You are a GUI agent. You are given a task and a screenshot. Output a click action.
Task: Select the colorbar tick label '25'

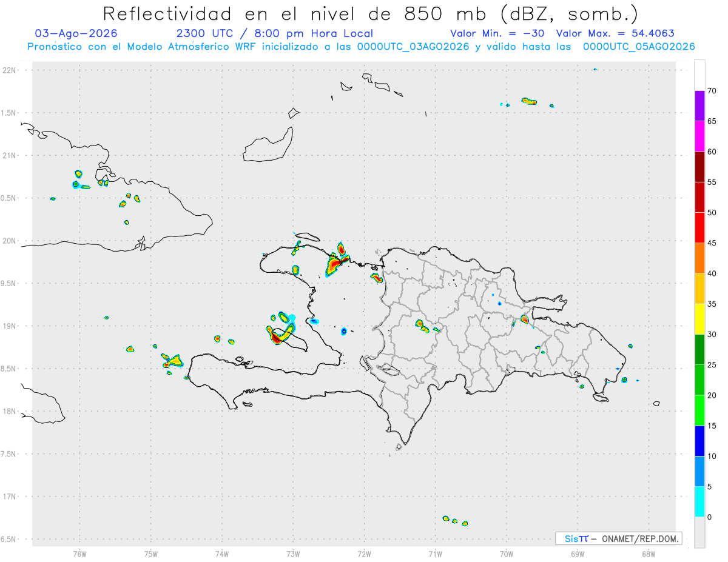[712, 365]
